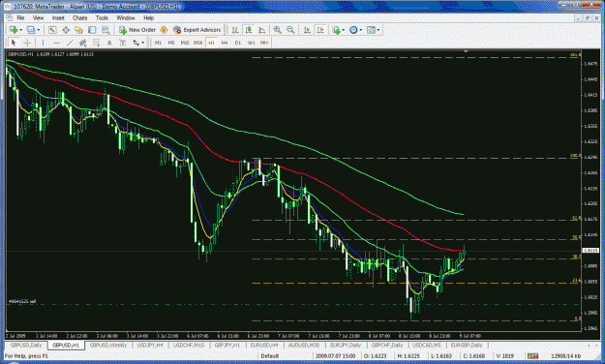Zoom in on the chart
This screenshot has height=364, width=605.
point(277,30)
